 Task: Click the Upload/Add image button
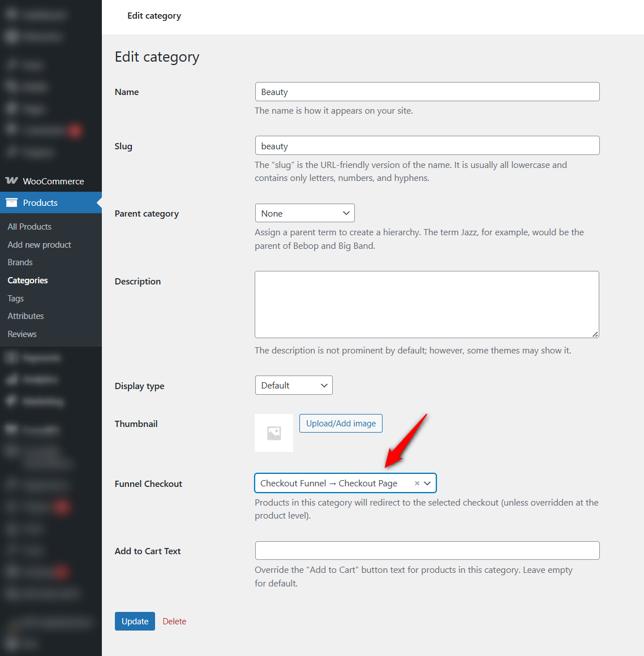tap(341, 423)
